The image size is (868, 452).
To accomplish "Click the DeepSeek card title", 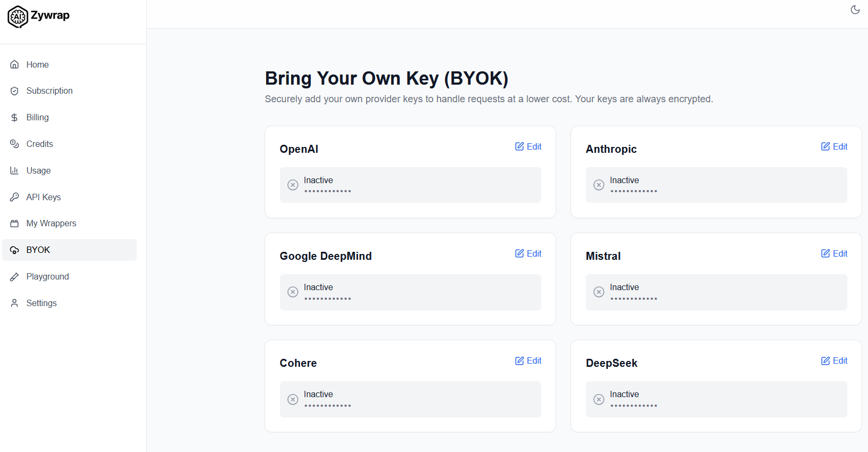I will click(611, 363).
